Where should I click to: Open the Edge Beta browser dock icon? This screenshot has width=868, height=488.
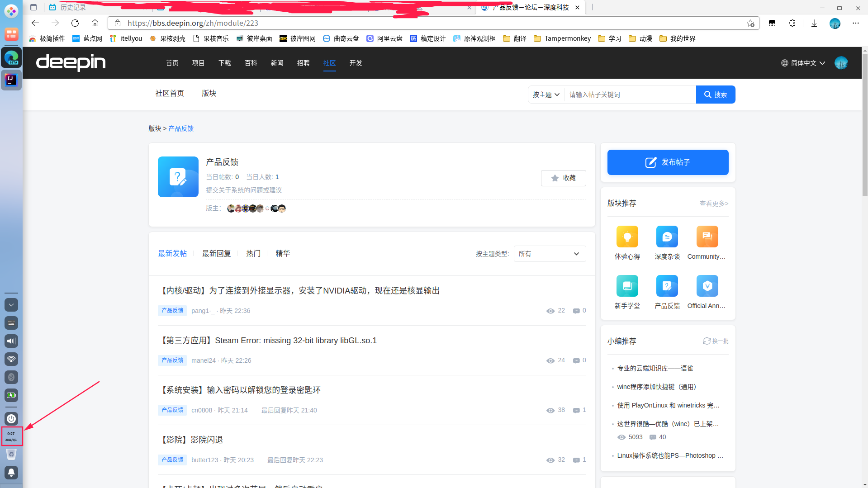(x=11, y=57)
